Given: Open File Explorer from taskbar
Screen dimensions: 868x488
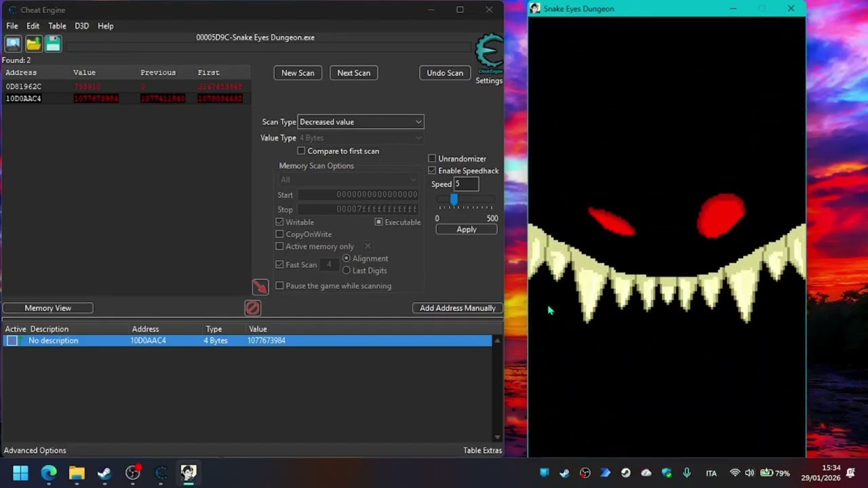Looking at the screenshot, I should click(x=77, y=472).
